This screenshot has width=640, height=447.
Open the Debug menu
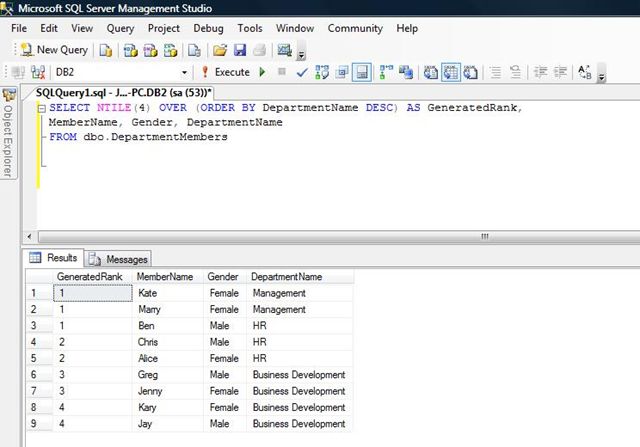[208, 28]
